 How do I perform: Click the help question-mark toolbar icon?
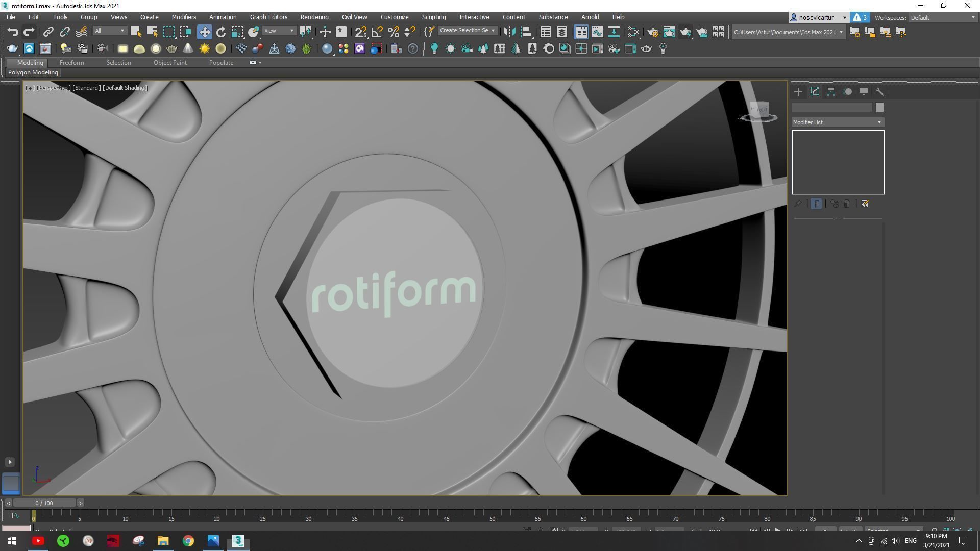413,48
